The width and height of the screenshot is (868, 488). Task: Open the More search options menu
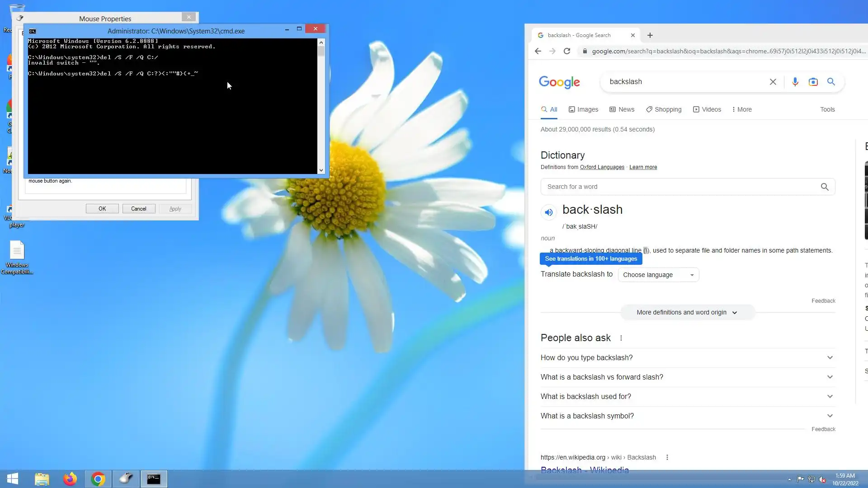point(741,109)
